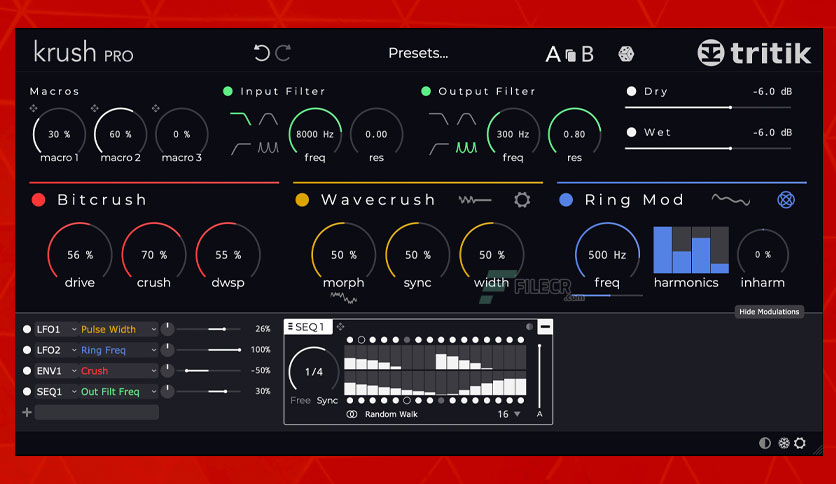Click the Wavecrush waveform icon
The image size is (836, 484).
click(475, 200)
